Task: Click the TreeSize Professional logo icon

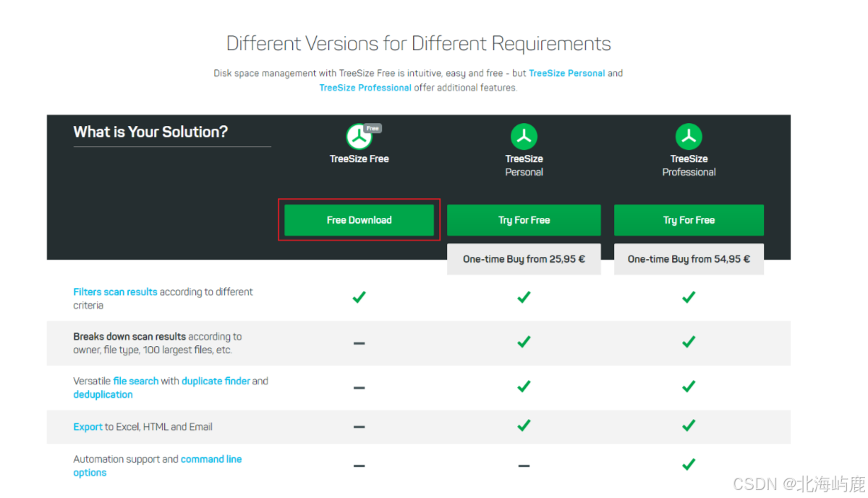Action: (x=689, y=137)
